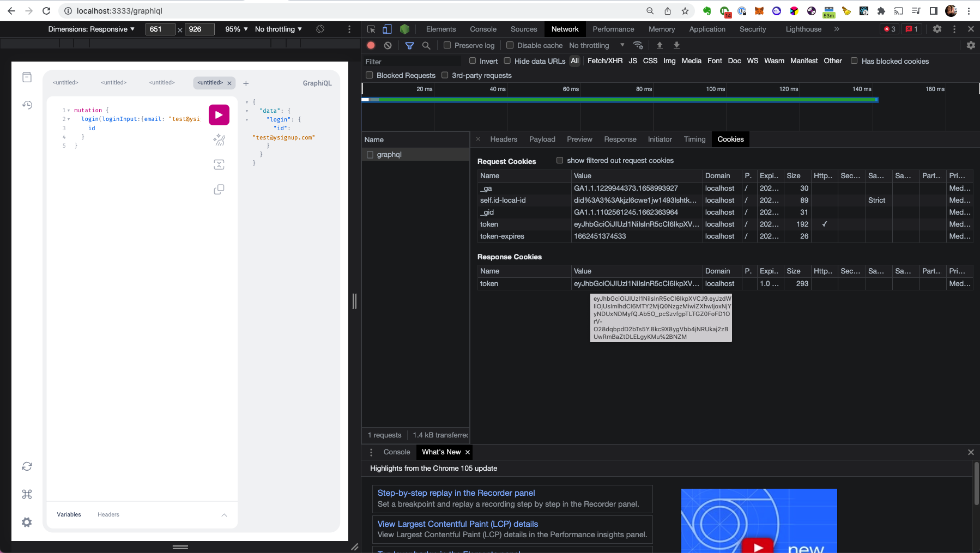Open network conditions wifi icon
The width and height of the screenshot is (980, 553).
pyautogui.click(x=638, y=45)
